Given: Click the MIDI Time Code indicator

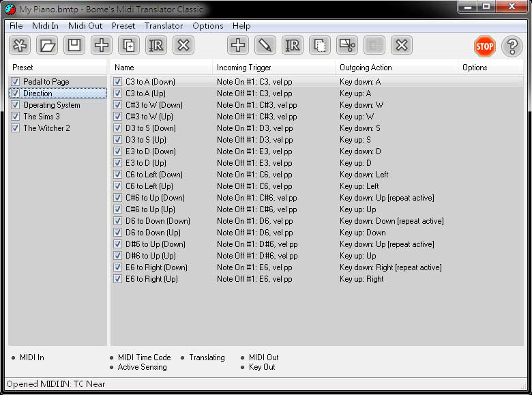Looking at the screenshot, I should pyautogui.click(x=140, y=357).
